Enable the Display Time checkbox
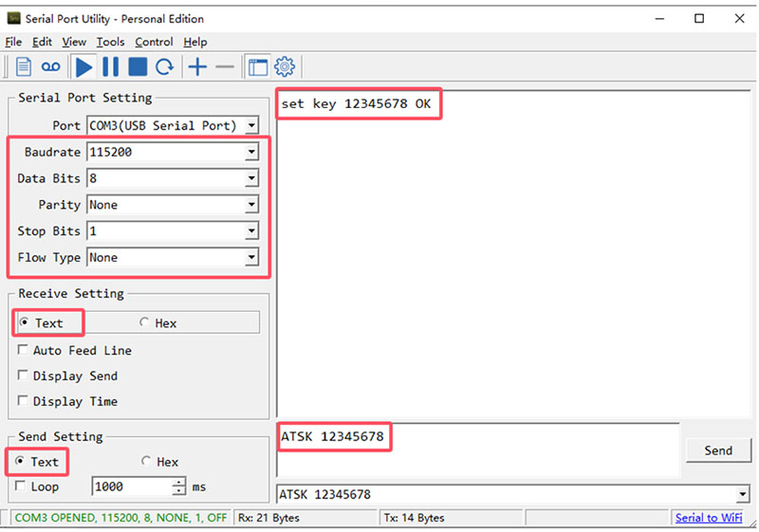 [x=24, y=402]
